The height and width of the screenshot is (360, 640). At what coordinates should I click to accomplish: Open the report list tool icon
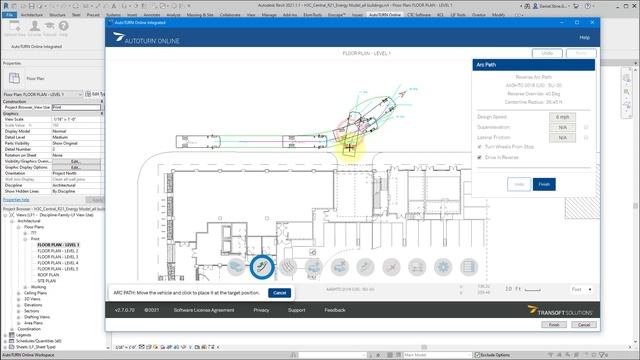(x=469, y=267)
